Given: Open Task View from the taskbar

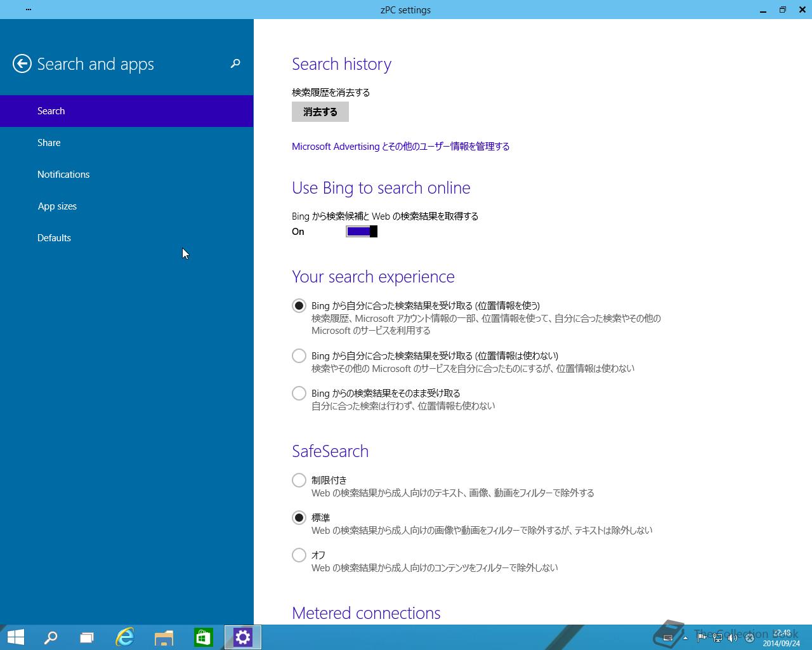Looking at the screenshot, I should tap(87, 637).
